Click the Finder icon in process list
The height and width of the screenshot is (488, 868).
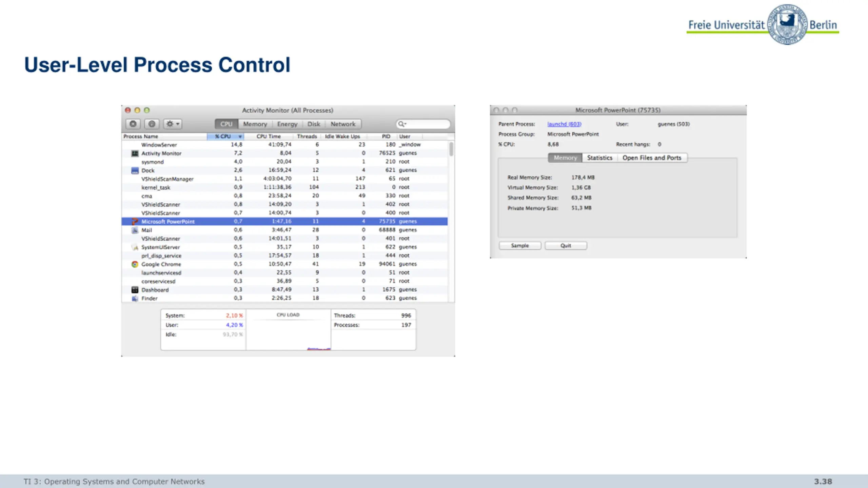[135, 298]
